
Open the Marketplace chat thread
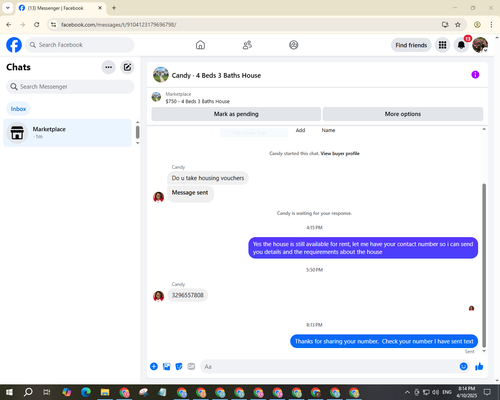(68, 133)
